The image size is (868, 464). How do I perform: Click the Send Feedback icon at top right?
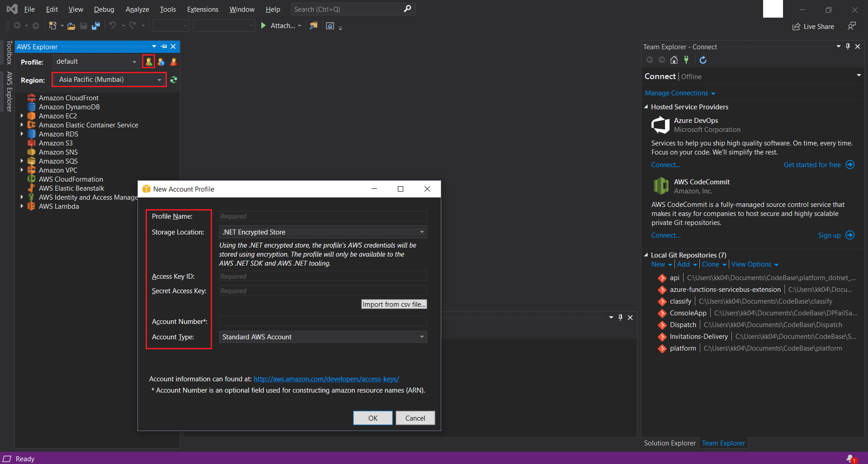852,26
